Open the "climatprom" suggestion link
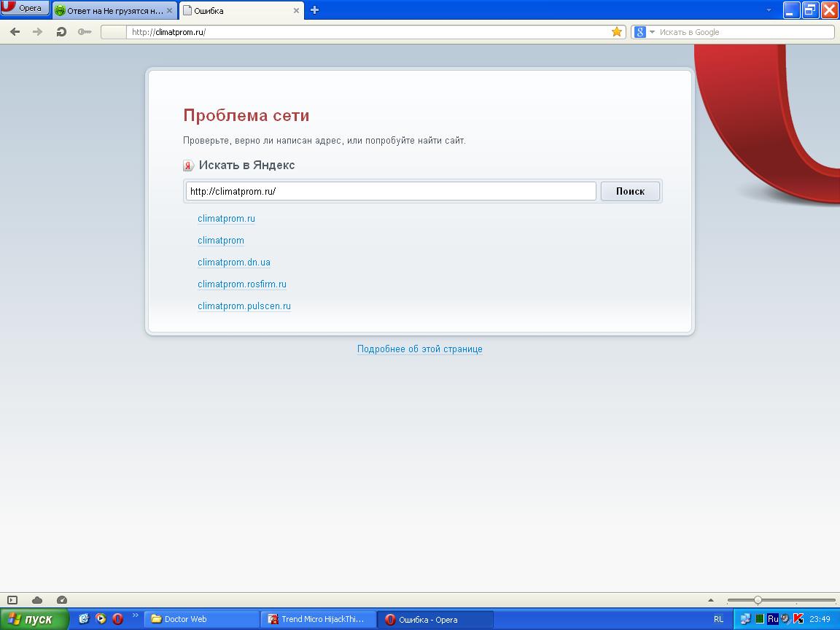This screenshot has width=840, height=630. (x=221, y=241)
